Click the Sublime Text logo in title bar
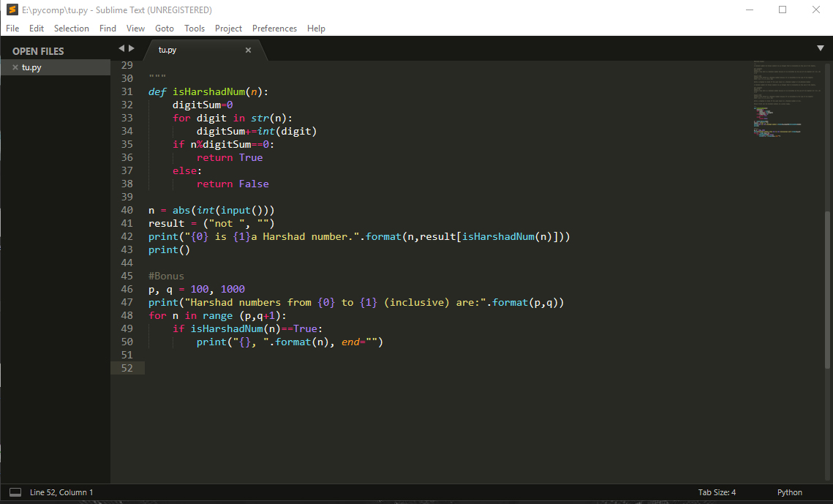The image size is (833, 504). click(12, 10)
